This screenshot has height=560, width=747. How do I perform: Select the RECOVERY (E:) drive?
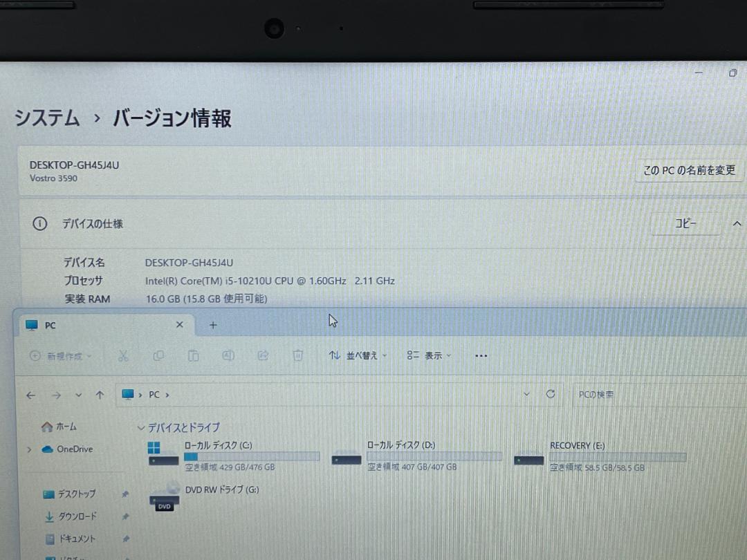(600, 456)
